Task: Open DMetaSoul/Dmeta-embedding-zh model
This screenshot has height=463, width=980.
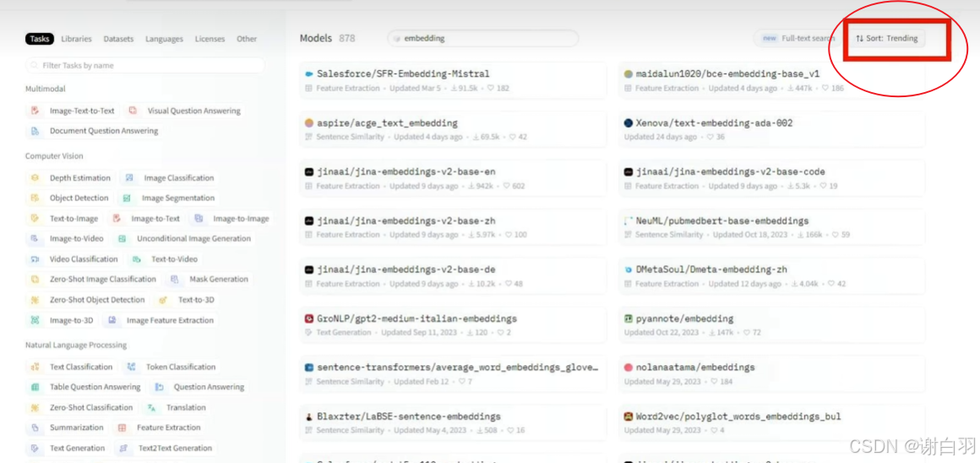Action: click(x=772, y=275)
